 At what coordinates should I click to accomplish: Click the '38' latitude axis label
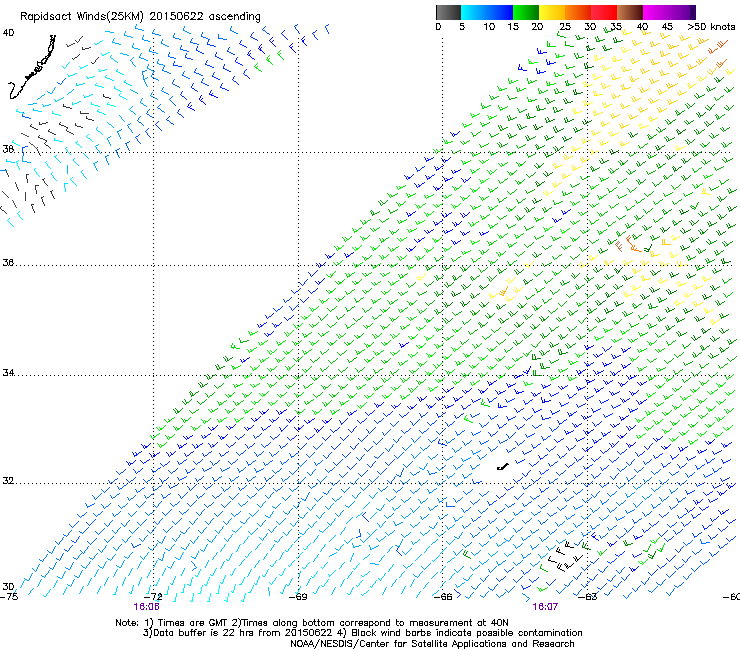click(x=8, y=149)
